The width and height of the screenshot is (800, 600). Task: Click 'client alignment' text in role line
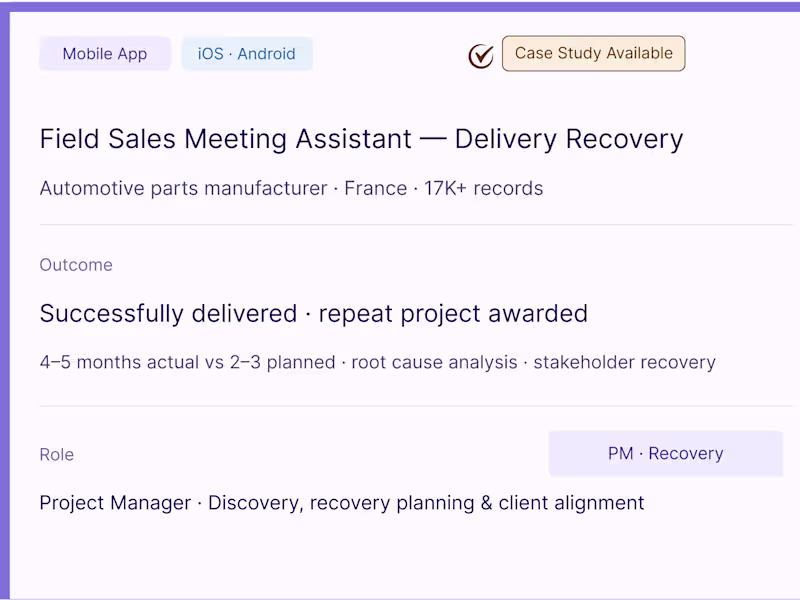pos(571,503)
